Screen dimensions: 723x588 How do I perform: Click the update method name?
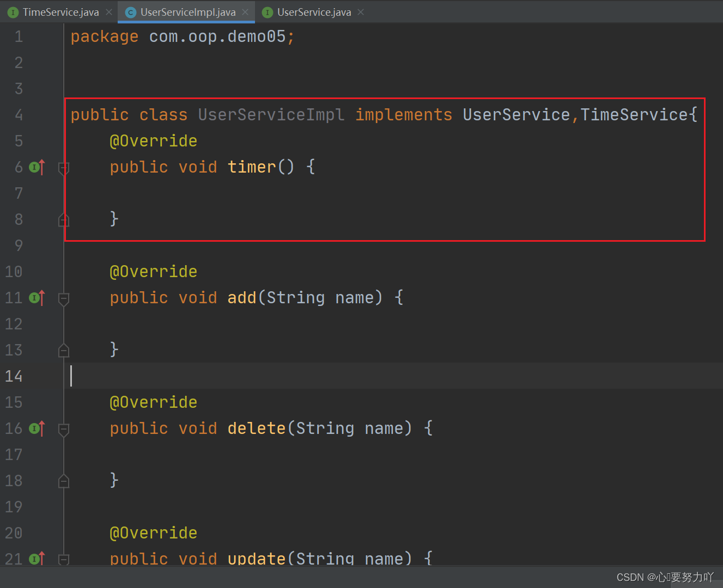pyautogui.click(x=257, y=558)
